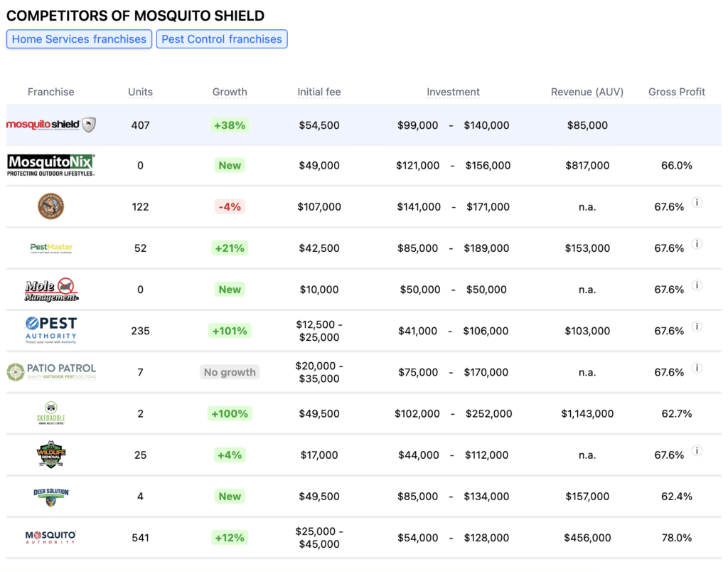This screenshot has width=728, height=572.
Task: Click the red -4% growth badge
Action: pyautogui.click(x=230, y=207)
